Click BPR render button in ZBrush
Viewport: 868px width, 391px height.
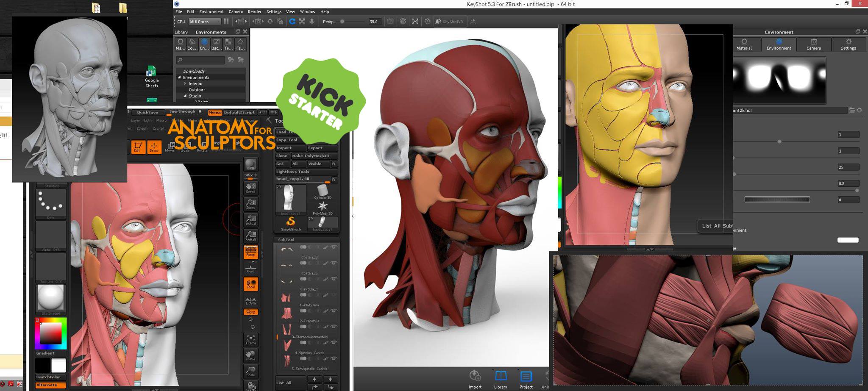(x=250, y=164)
